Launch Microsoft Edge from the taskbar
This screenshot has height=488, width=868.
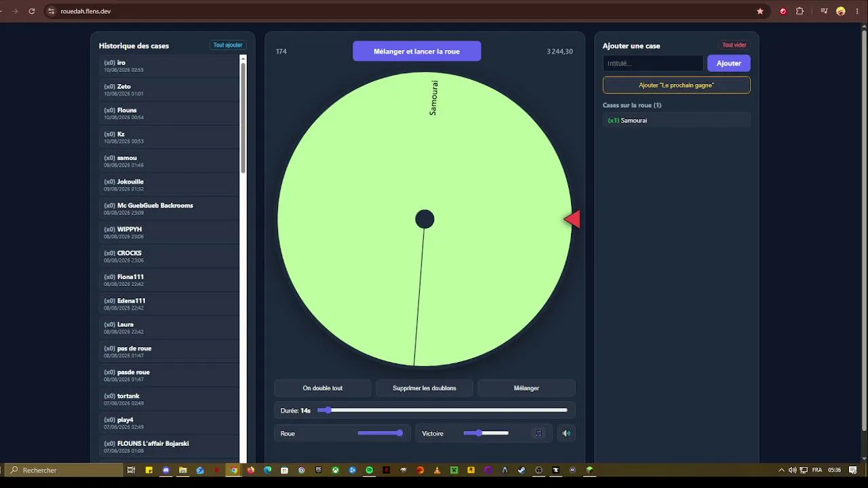(268, 470)
